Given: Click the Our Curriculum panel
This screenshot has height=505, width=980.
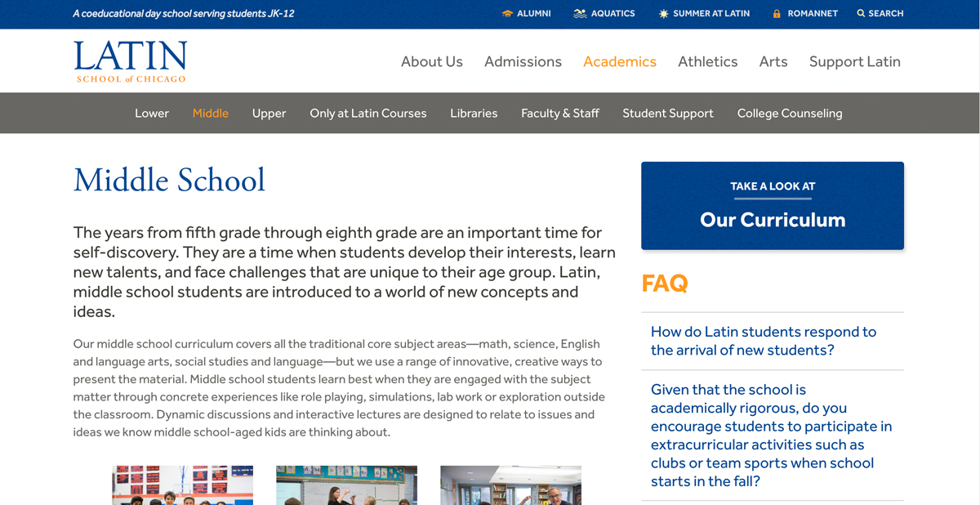Looking at the screenshot, I should click(773, 205).
